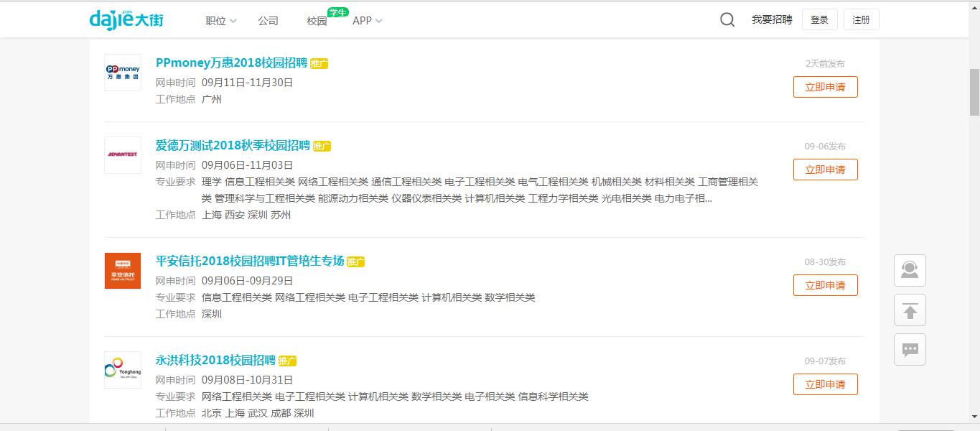
Task: Click the back-to-top arrow icon
Action: 909,310
